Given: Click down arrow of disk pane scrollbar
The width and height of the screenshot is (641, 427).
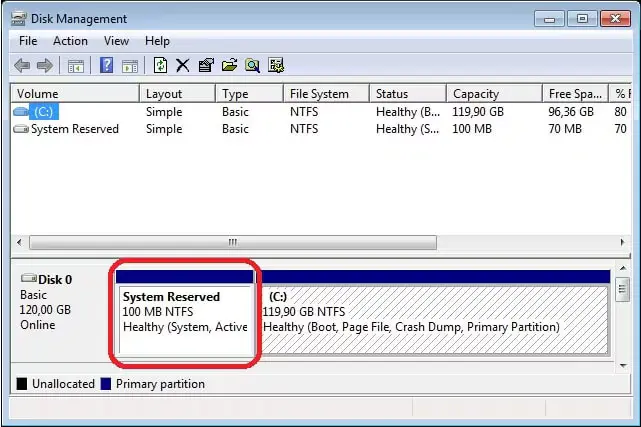Looking at the screenshot, I should [623, 365].
